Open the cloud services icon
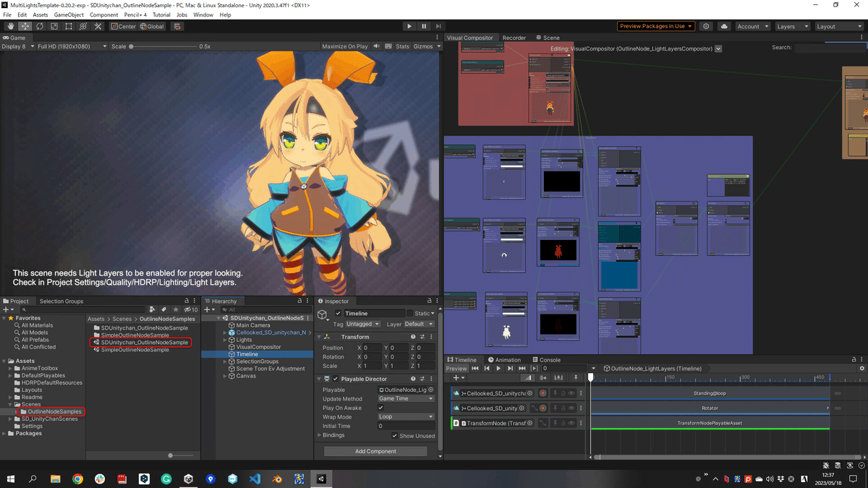This screenshot has height=488, width=868. (724, 26)
